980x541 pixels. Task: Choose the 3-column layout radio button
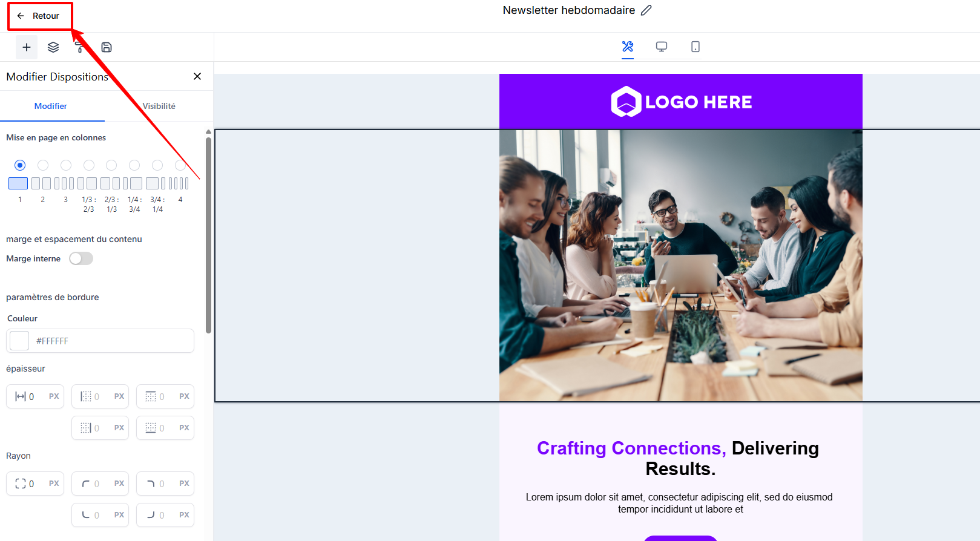click(66, 165)
